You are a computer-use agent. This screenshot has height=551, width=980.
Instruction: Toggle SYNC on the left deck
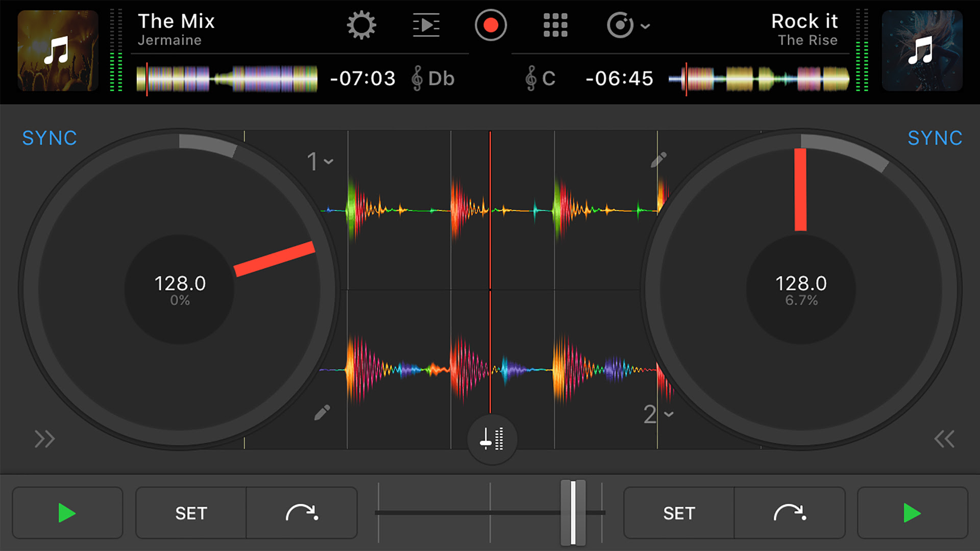click(x=50, y=138)
